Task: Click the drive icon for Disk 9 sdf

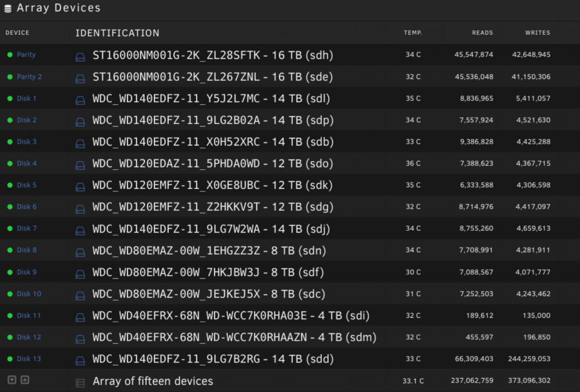Action: tap(80, 274)
